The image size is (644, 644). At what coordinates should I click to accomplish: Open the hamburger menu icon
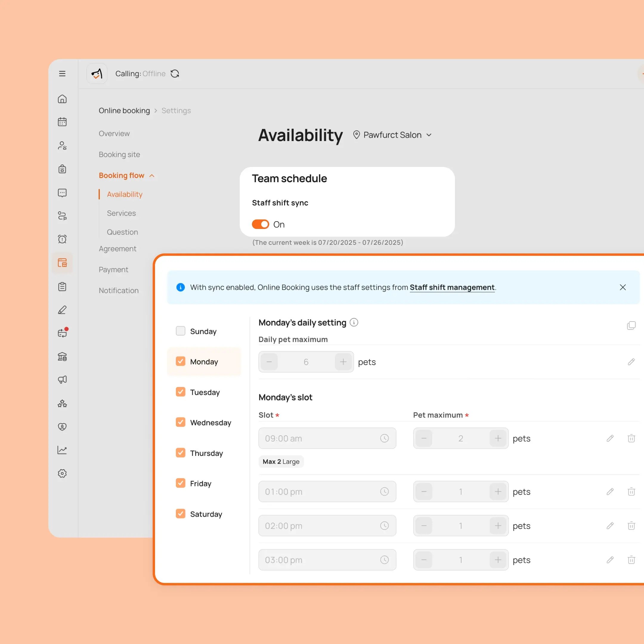62,74
